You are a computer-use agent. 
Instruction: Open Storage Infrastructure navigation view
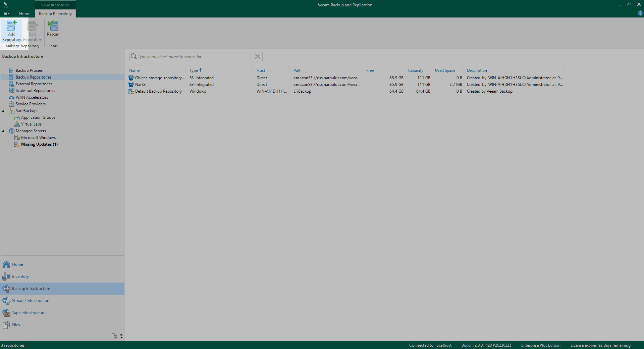31,301
